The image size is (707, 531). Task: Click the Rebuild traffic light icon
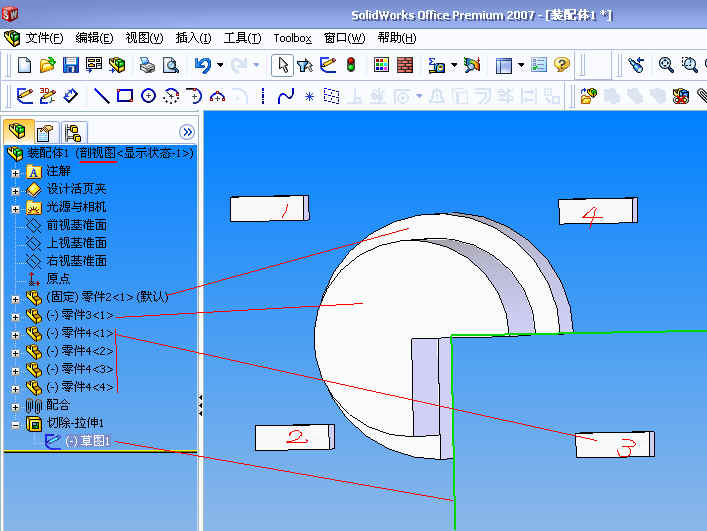pos(351,65)
